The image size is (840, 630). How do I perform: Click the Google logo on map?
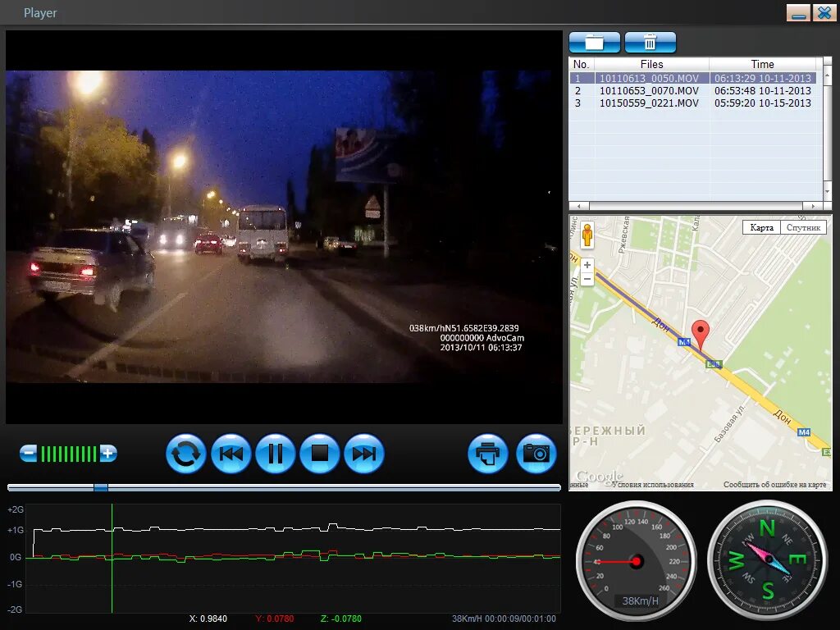(599, 475)
